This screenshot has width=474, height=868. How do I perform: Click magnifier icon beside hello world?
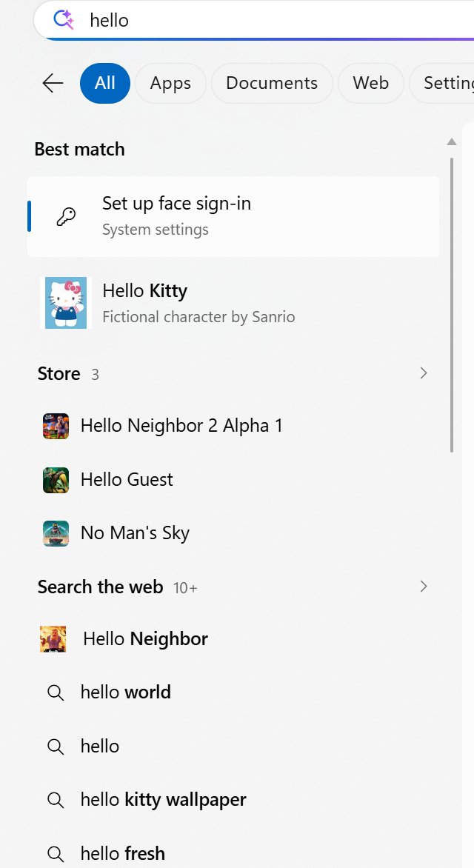(x=56, y=692)
